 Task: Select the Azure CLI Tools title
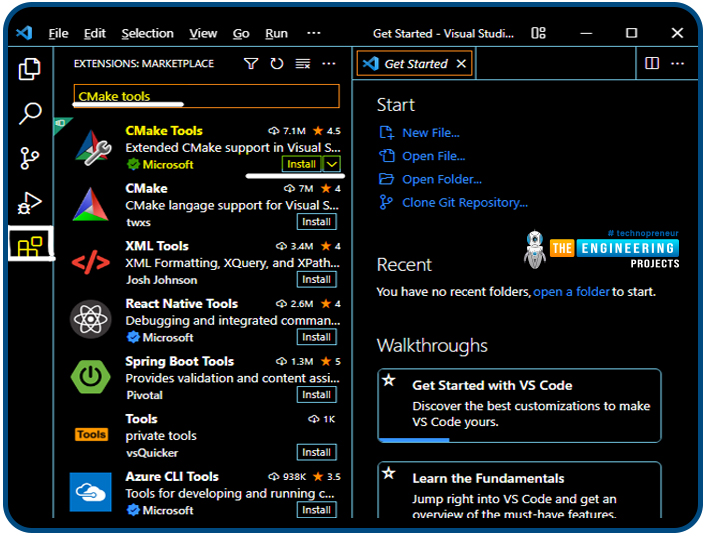(x=172, y=476)
